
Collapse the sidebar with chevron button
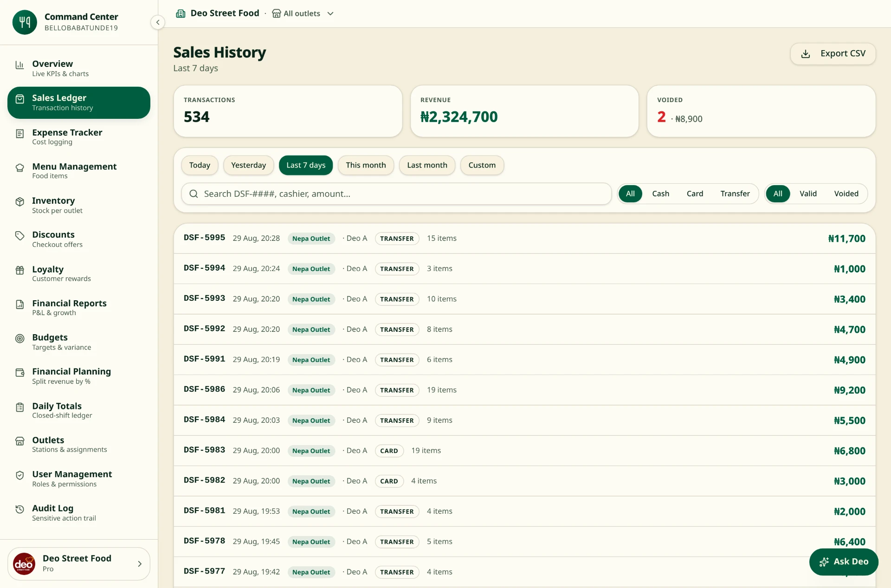[x=158, y=22]
